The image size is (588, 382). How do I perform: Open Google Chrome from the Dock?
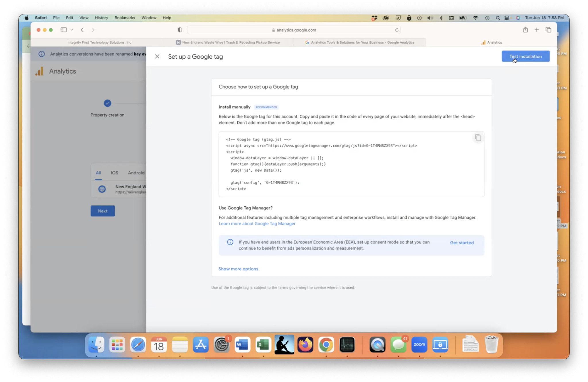[326, 344]
